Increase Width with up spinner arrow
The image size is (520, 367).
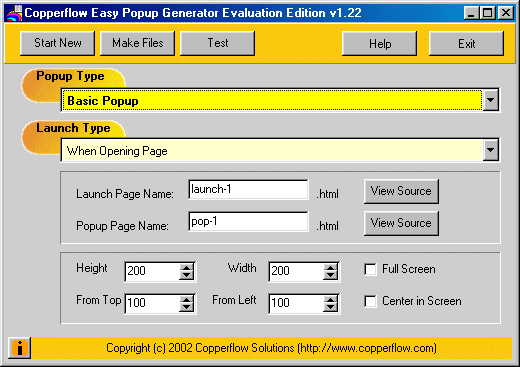coord(330,267)
